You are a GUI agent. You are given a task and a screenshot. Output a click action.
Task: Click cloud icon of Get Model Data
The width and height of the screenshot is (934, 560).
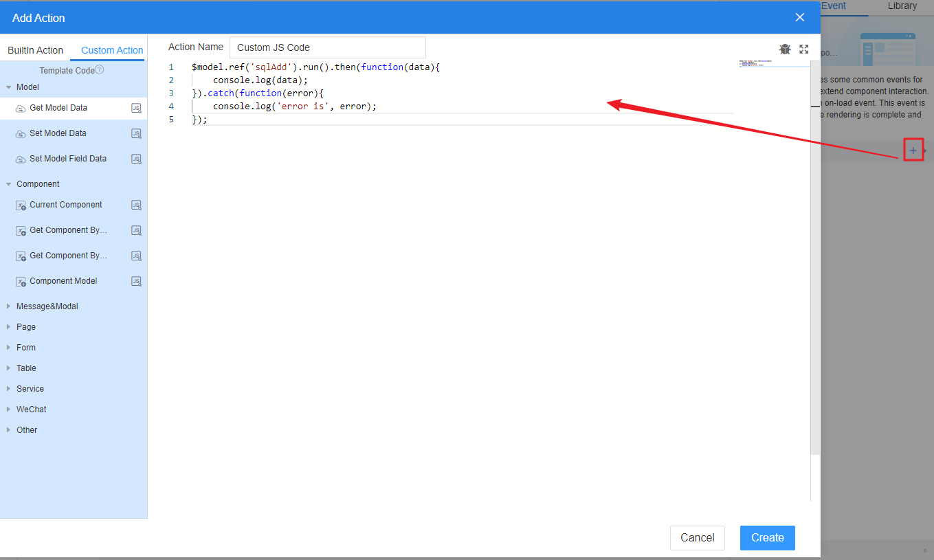[21, 109]
